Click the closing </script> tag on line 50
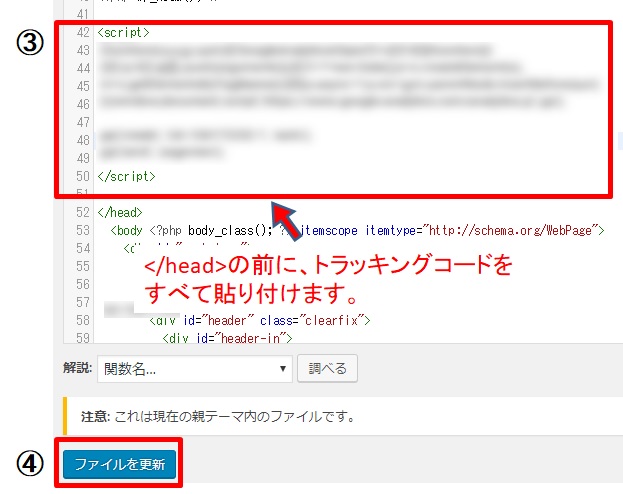The height and width of the screenshot is (494, 623). click(127, 176)
